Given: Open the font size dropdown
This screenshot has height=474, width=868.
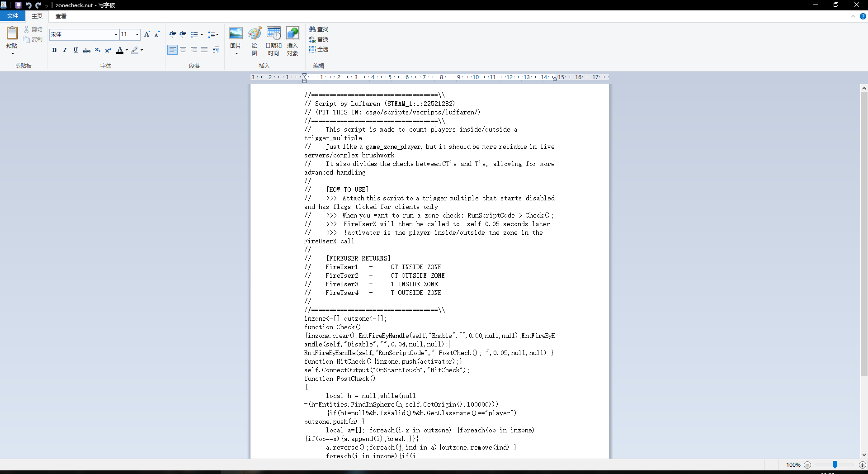Looking at the screenshot, I should click(x=137, y=34).
